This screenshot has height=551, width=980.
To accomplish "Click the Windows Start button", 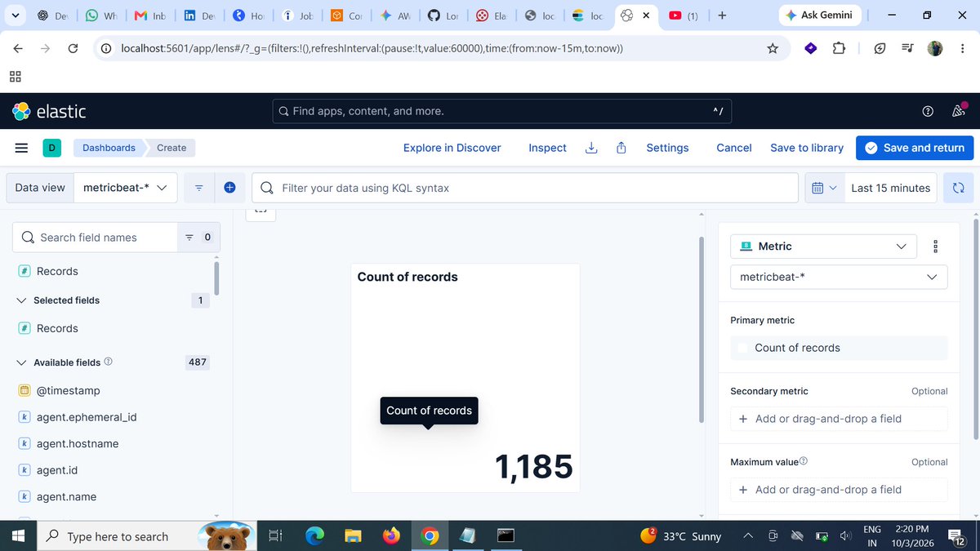I will 17,536.
